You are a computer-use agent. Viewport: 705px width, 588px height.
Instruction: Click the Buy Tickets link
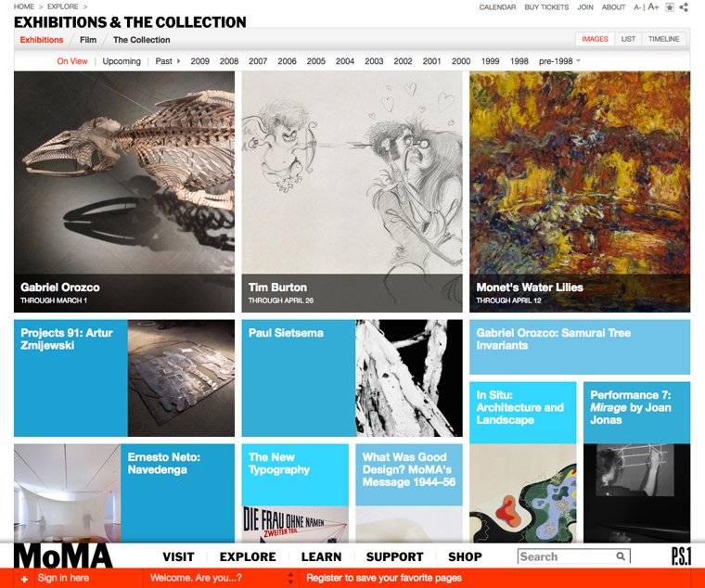pyautogui.click(x=546, y=7)
